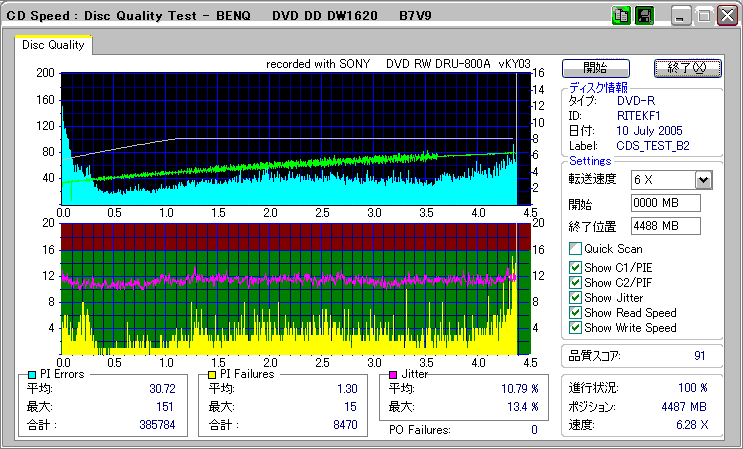Click the 0000 MB start position field
Viewport: 743px width, 449px height.
665,203
